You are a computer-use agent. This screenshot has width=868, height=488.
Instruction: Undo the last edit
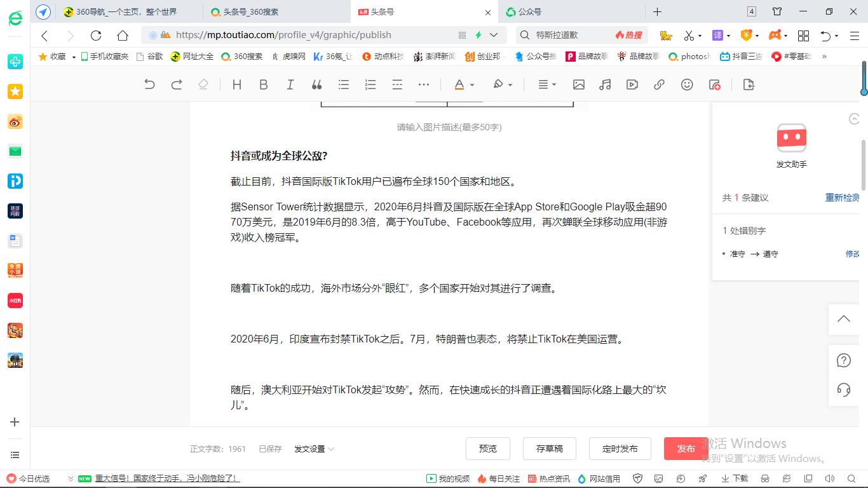click(x=150, y=84)
